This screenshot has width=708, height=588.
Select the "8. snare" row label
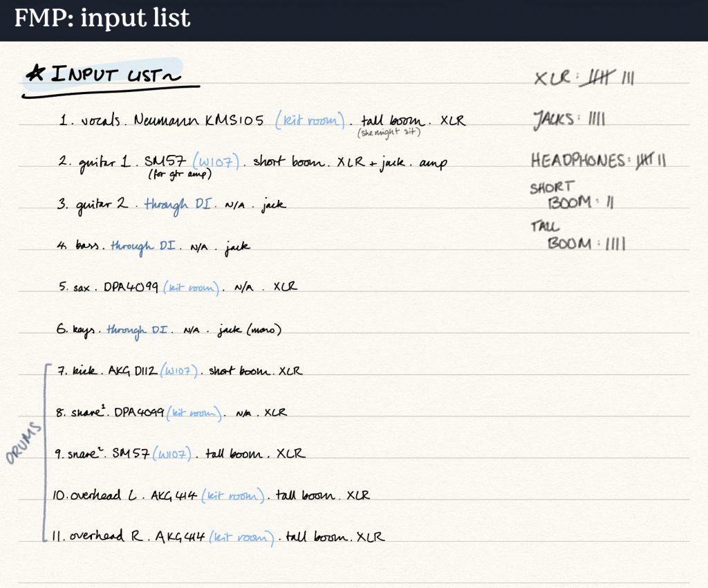[x=80, y=412]
